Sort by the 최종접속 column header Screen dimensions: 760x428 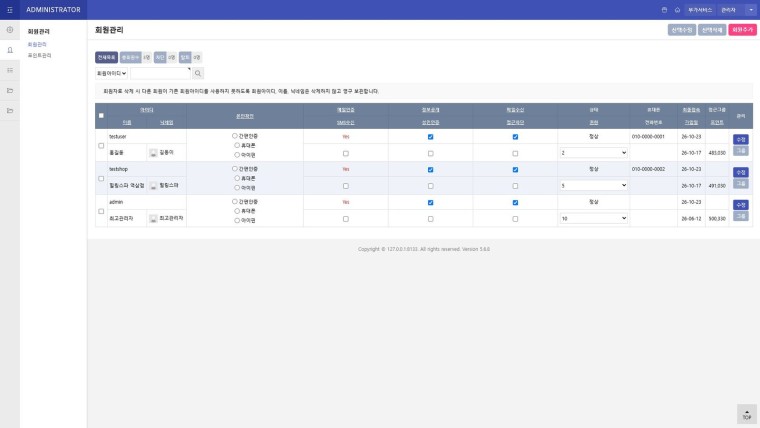tap(691, 110)
